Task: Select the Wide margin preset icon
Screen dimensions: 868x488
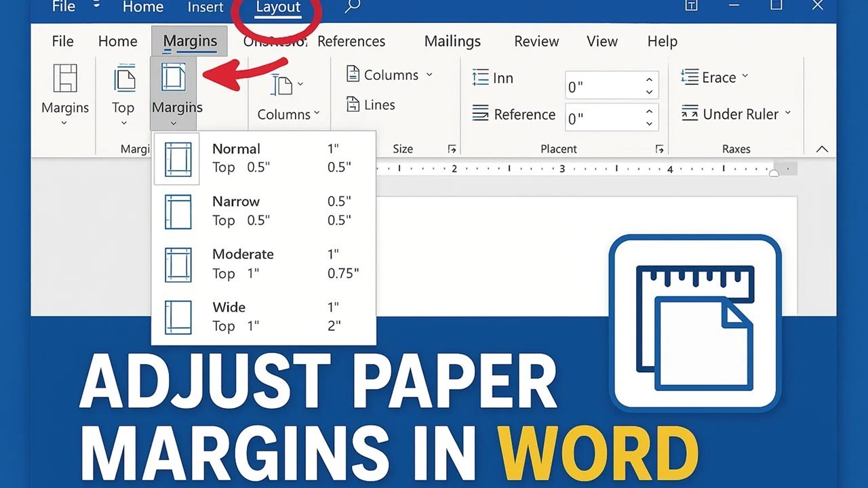Action: (x=178, y=317)
